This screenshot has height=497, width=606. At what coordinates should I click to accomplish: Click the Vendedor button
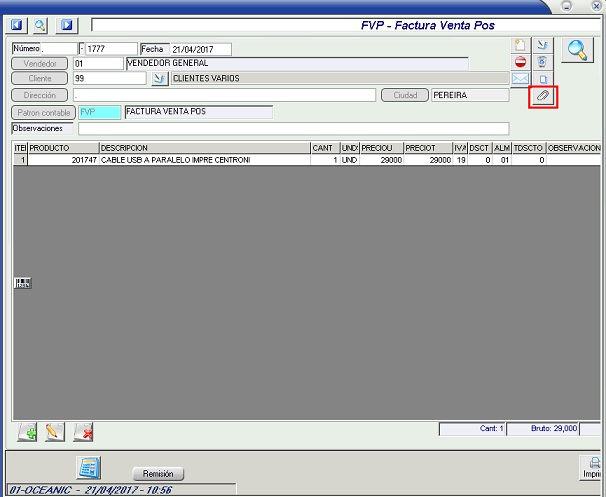coord(40,63)
